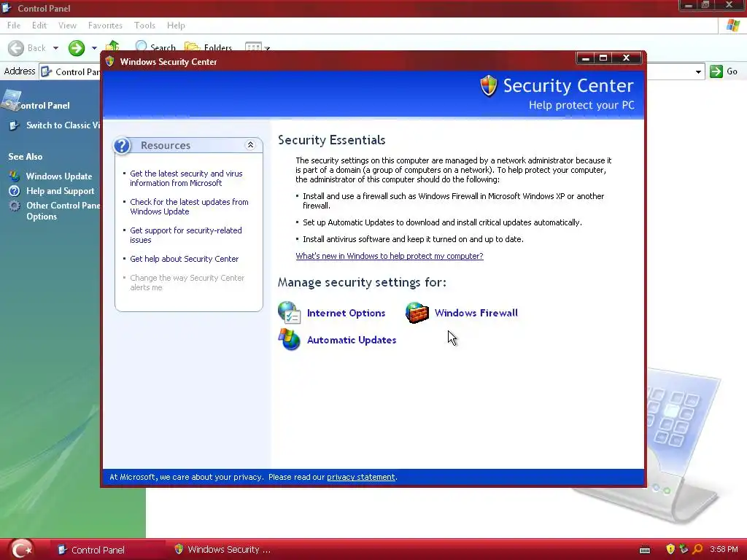
Task: Click the Folders icon in Control Panel toolbar
Action: pos(192,46)
